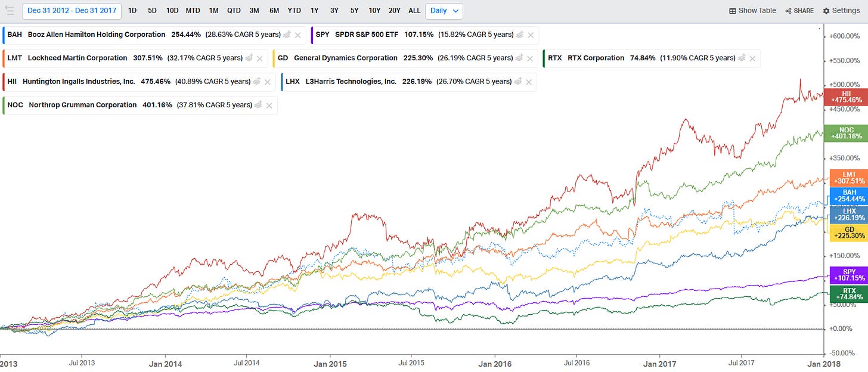Click the stacked-layers icon for RTX Corporation
The image size is (868, 372).
[742, 58]
